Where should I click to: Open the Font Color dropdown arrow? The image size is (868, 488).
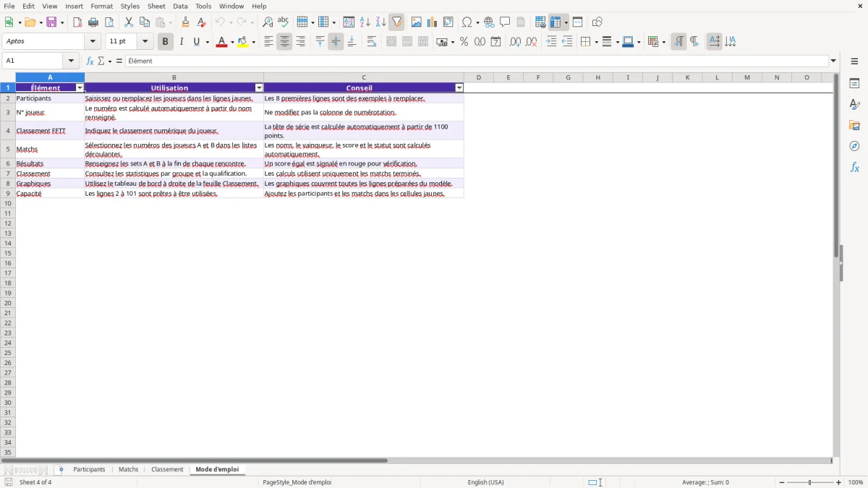pyautogui.click(x=232, y=42)
